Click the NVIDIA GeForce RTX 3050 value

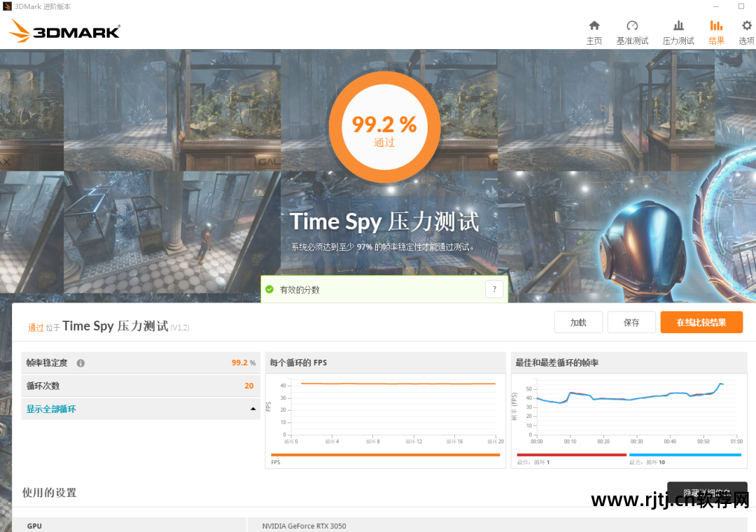coord(304,526)
